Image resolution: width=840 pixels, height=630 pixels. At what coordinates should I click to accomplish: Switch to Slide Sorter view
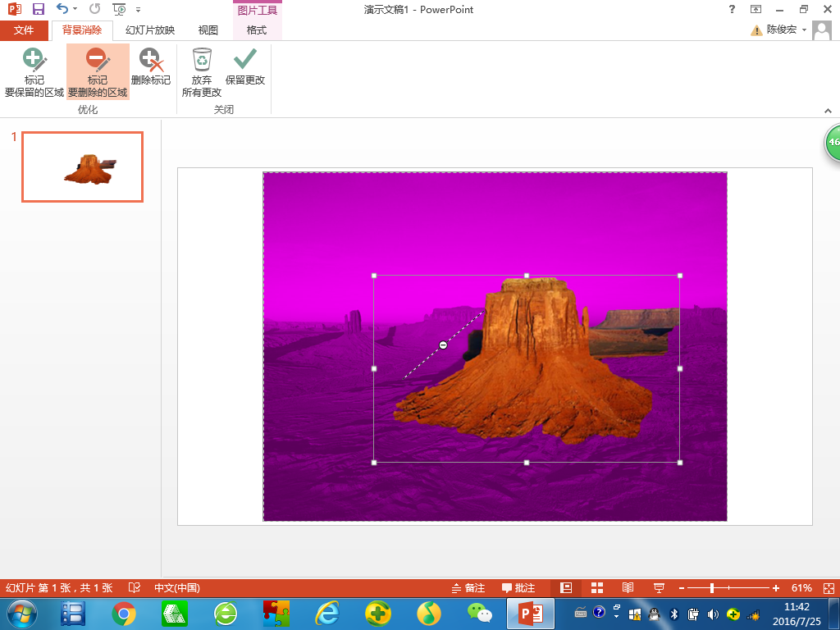597,588
